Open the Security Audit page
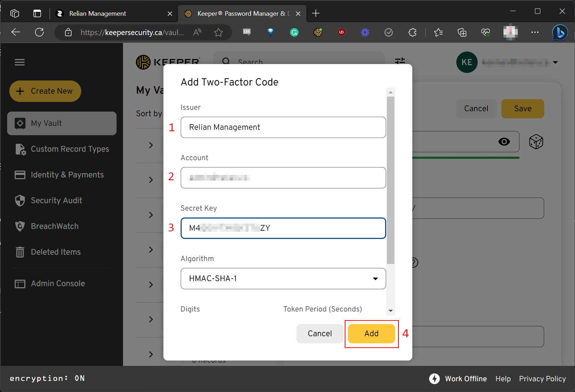The height and width of the screenshot is (392, 575). coord(49,201)
